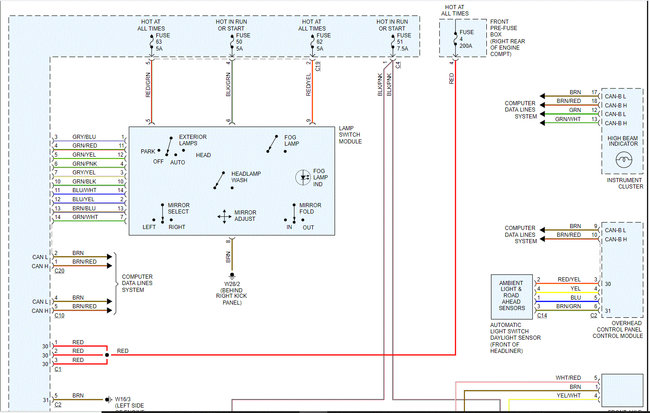
Task: Click the 'GRY/BLU' wire label
Action: [x=84, y=137]
